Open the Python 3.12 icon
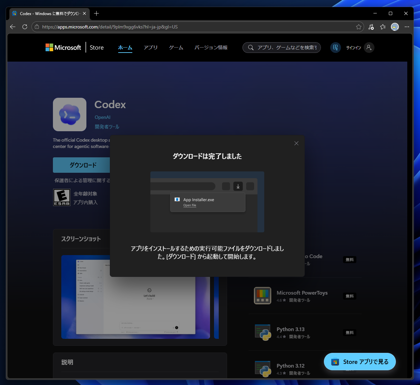420x385 pixels. pos(262,369)
